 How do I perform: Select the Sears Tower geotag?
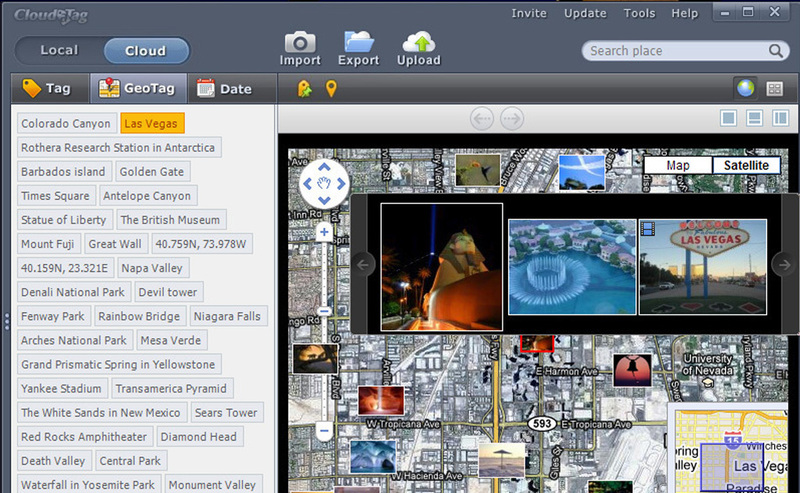pyautogui.click(x=227, y=412)
